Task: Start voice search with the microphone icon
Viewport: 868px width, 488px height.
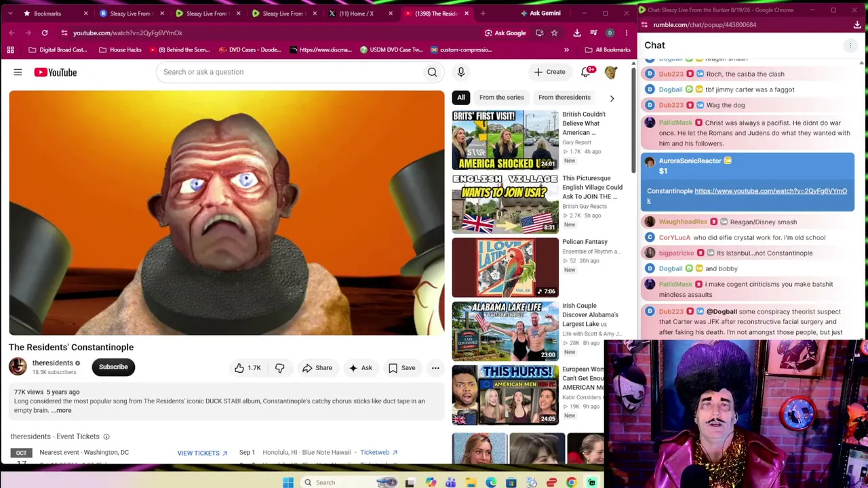Action: pos(460,72)
